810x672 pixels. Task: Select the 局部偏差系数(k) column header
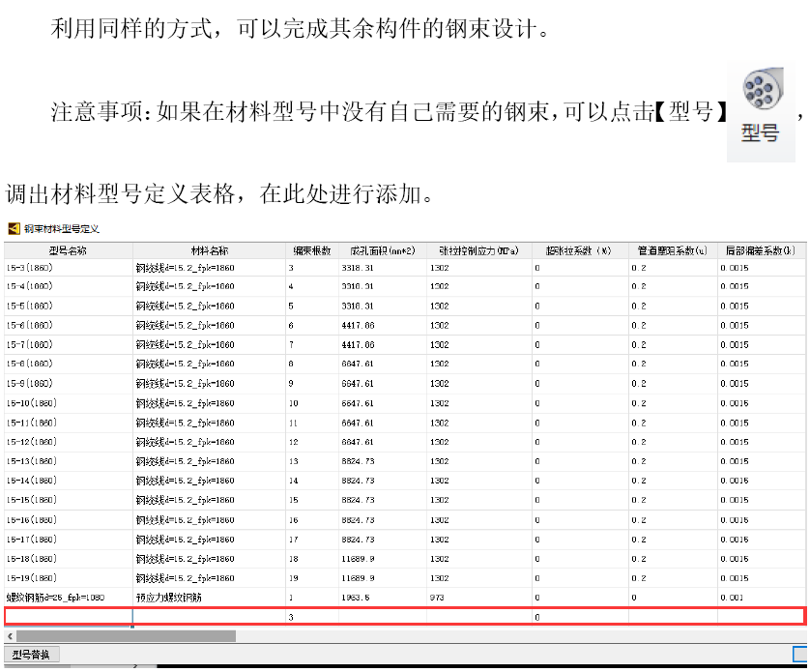(761, 250)
